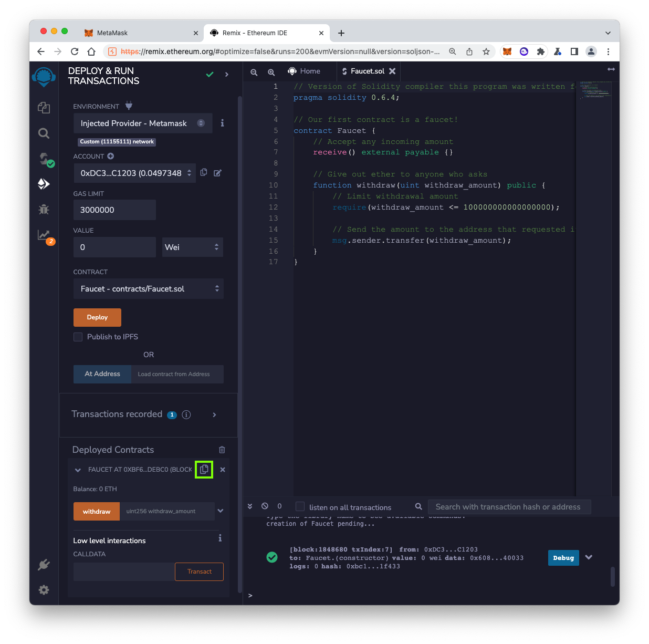Copy account address to clipboard
649x644 pixels.
click(204, 172)
